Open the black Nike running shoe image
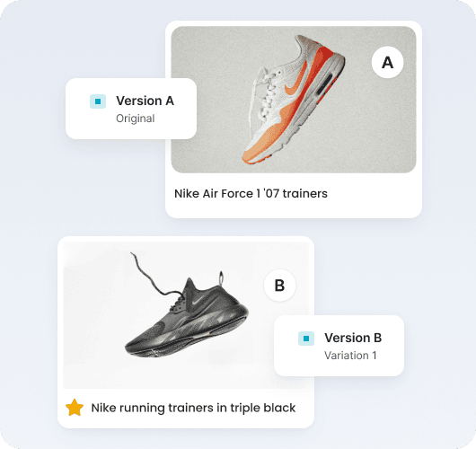This screenshot has width=476, height=449. 186,315
